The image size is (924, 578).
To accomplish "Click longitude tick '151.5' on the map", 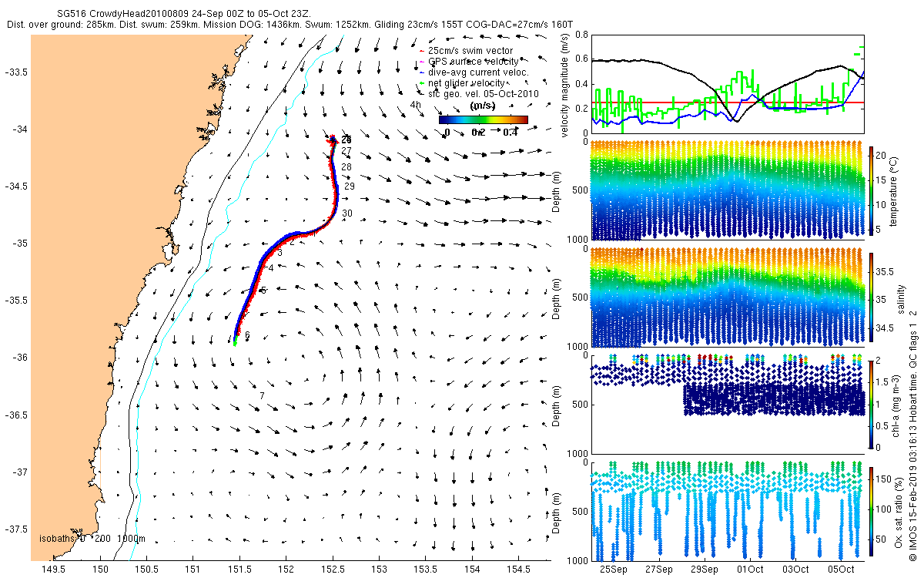I will (x=239, y=570).
